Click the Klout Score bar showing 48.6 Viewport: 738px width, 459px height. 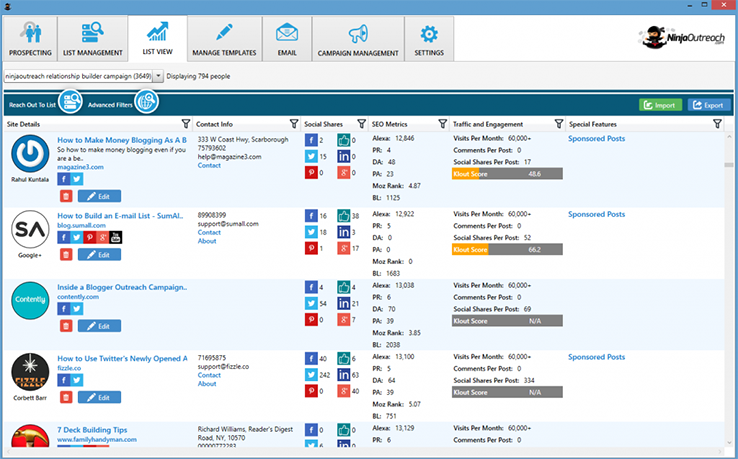(x=507, y=173)
